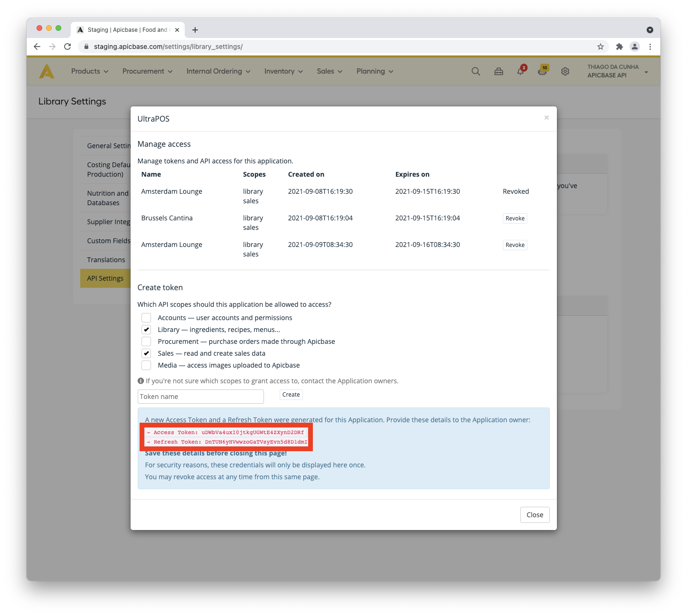
Task: Enable the Procurement scope checkbox
Action: (146, 341)
